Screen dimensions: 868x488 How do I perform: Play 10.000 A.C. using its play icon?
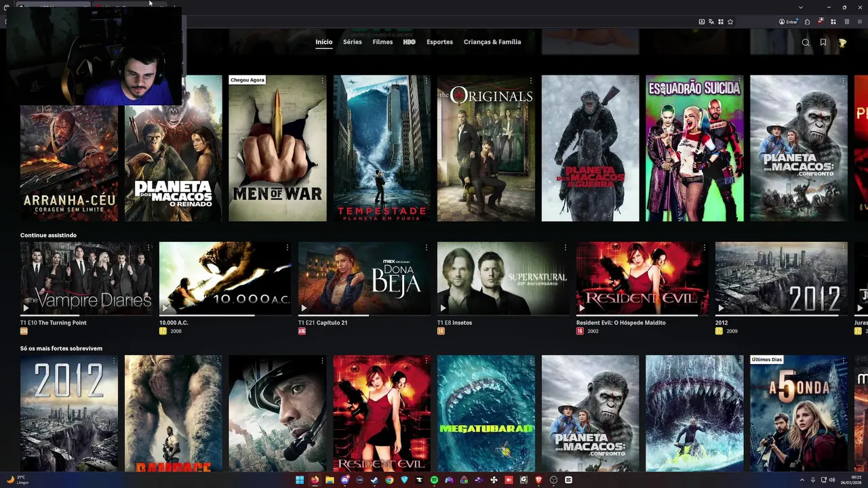click(x=165, y=308)
